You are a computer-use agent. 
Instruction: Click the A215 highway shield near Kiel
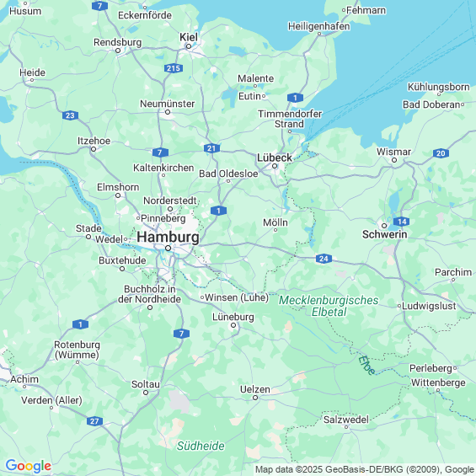point(174,68)
